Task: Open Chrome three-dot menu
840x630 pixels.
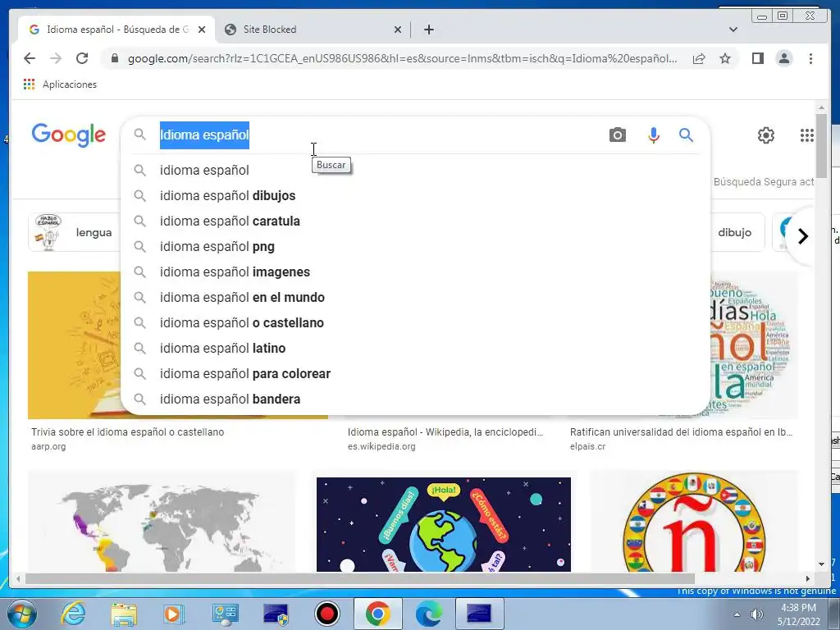Action: [x=810, y=58]
